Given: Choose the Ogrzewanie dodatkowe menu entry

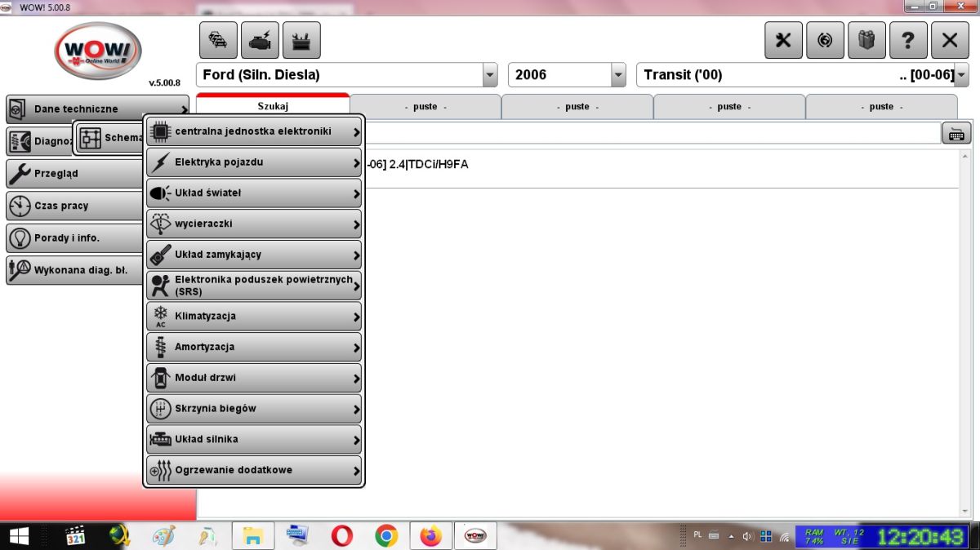Looking at the screenshot, I should click(254, 470).
